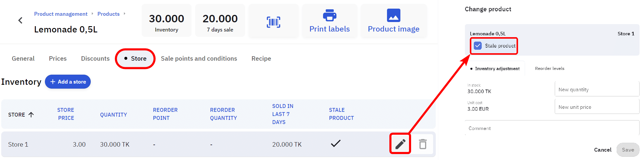Click the Save button
This screenshot has height=160, width=644.
tap(628, 150)
